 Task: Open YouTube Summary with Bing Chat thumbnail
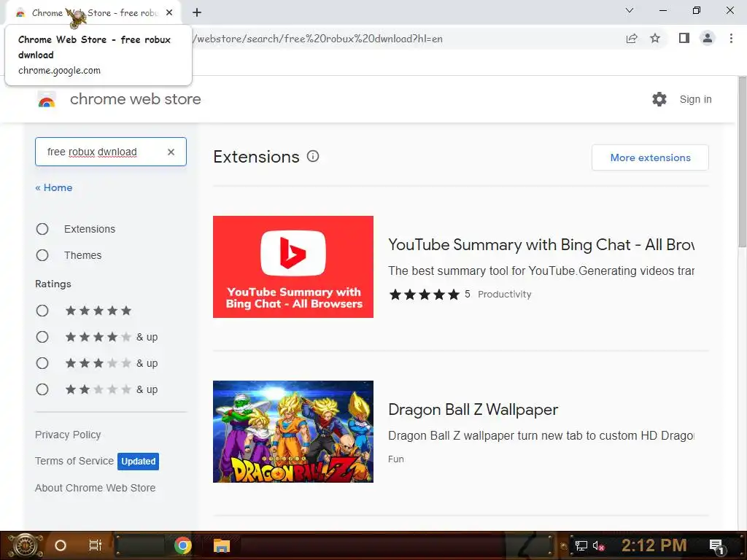293,267
